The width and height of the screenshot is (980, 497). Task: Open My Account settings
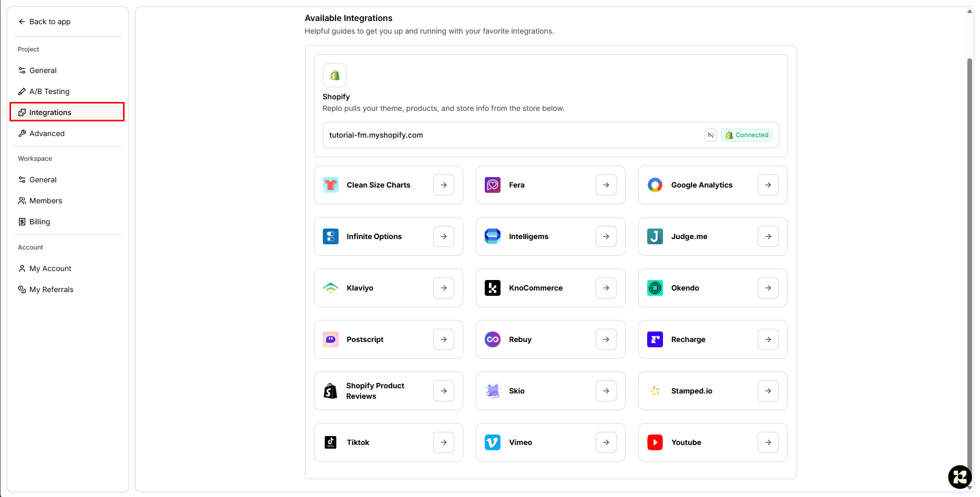pos(67,268)
